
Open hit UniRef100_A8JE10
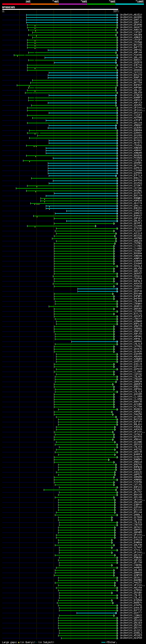131,15
